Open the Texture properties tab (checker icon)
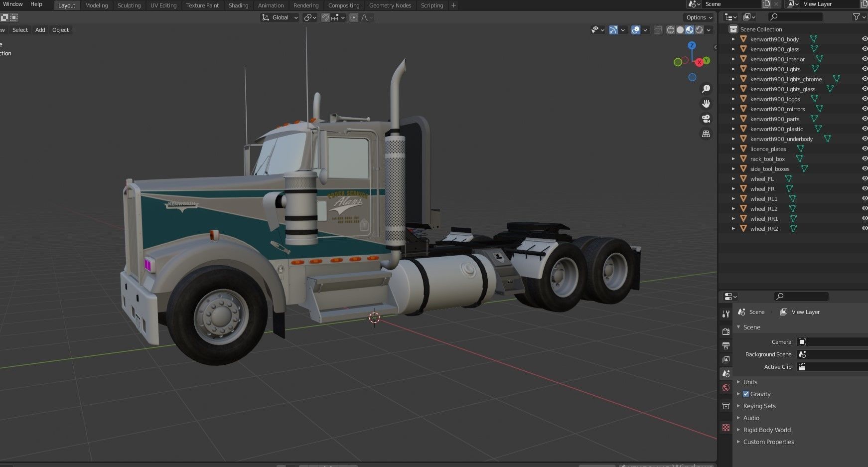The height and width of the screenshot is (467, 868). pos(726,428)
